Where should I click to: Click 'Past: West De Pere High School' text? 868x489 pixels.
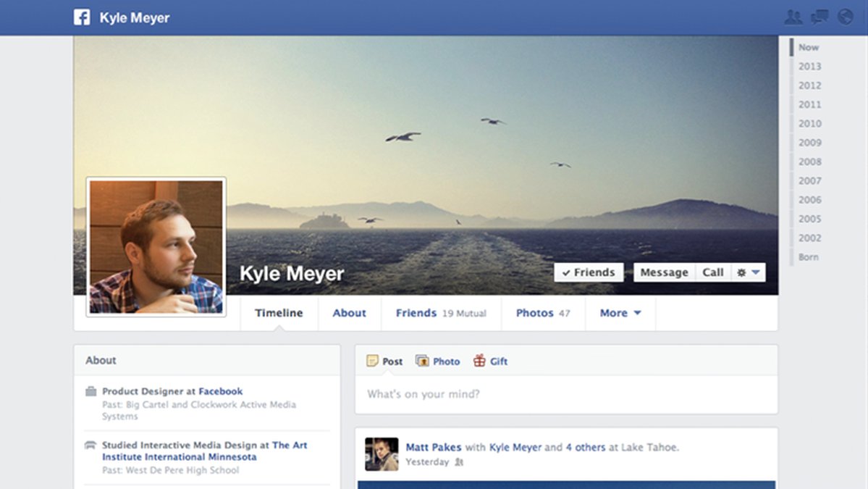point(171,470)
